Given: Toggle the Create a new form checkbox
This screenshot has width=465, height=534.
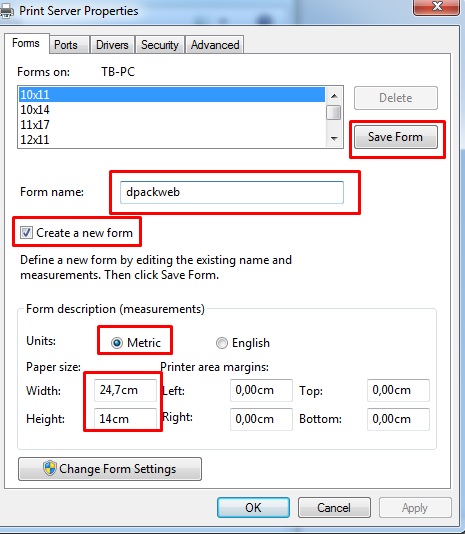Looking at the screenshot, I should coord(26,233).
